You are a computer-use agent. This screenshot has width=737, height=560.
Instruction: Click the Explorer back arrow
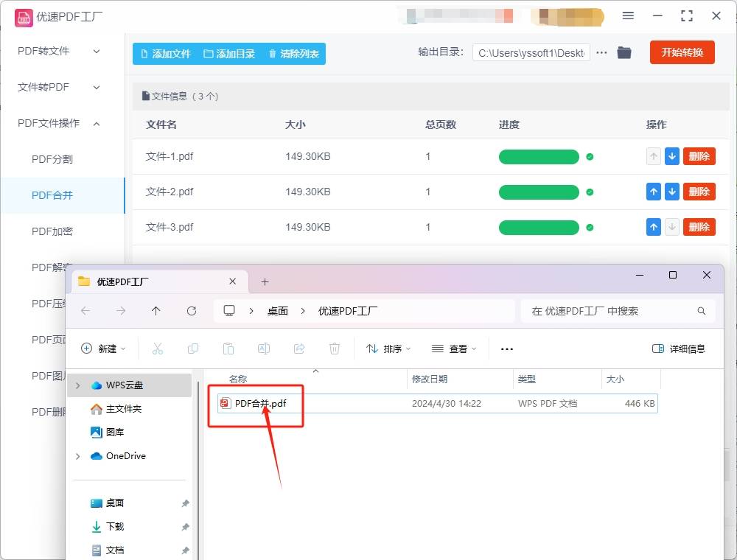(85, 311)
